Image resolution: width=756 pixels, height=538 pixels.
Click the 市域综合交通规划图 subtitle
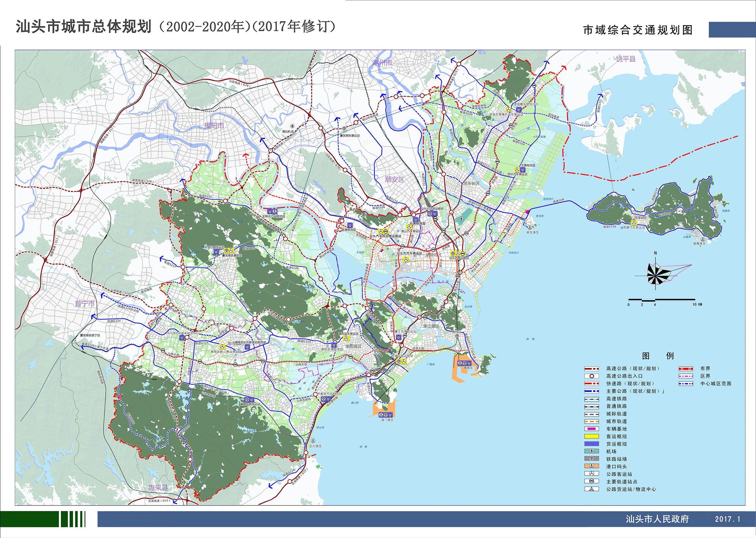638,30
